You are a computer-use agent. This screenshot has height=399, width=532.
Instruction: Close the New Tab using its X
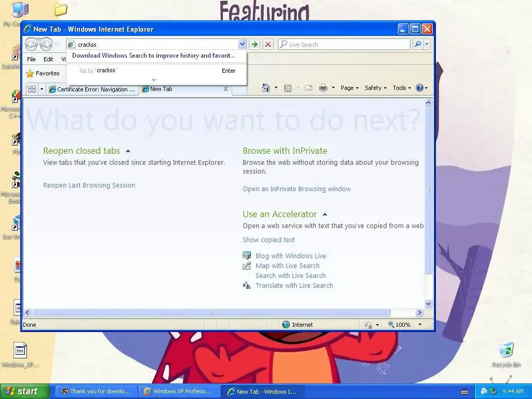click(225, 89)
